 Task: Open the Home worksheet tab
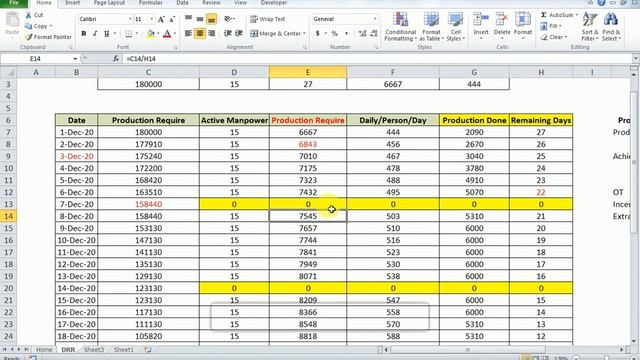click(x=44, y=350)
